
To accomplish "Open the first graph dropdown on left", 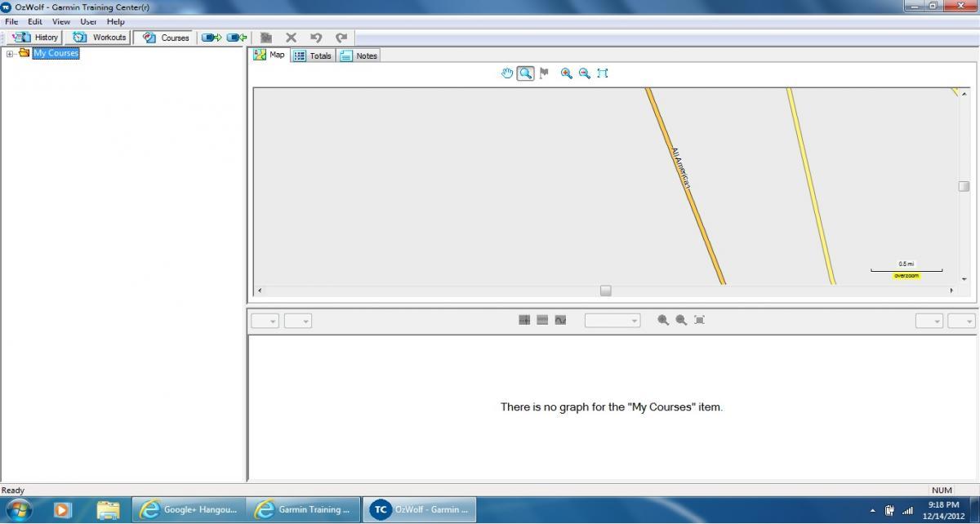I will pos(265,321).
